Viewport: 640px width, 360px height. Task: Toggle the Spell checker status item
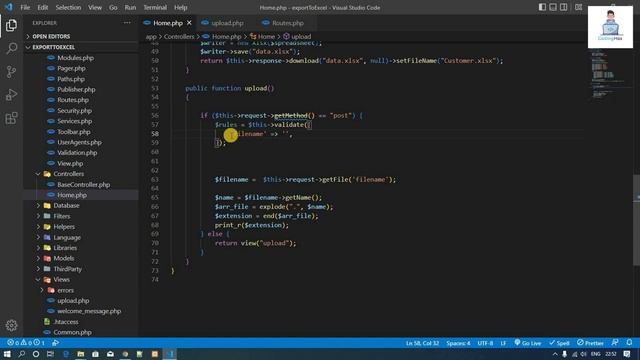tap(559, 343)
